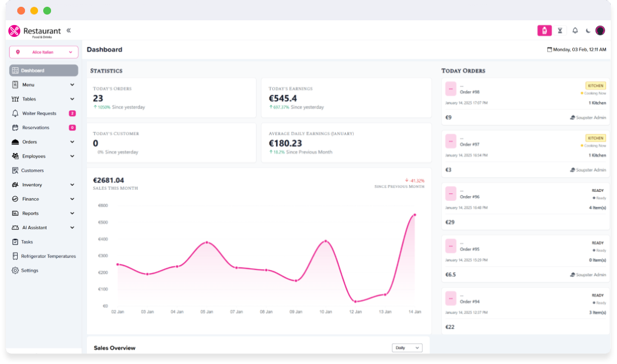The image size is (617, 364).
Task: Click the date 'Monday, 03 Feb, 12:11 AM'
Action: (x=580, y=49)
